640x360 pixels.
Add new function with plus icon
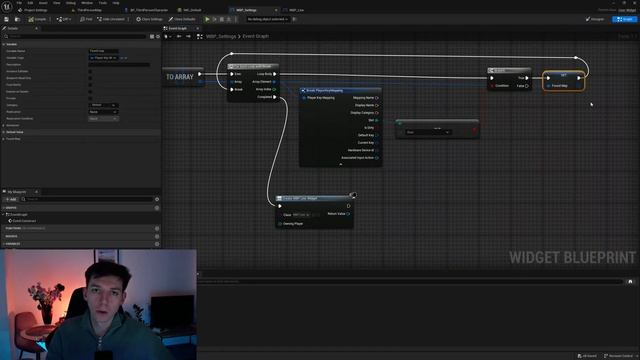coord(157,229)
